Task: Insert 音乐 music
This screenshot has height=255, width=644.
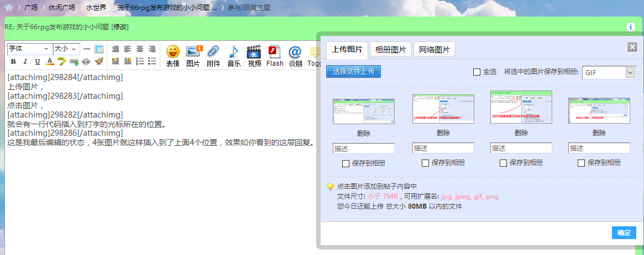Action: click(x=234, y=56)
